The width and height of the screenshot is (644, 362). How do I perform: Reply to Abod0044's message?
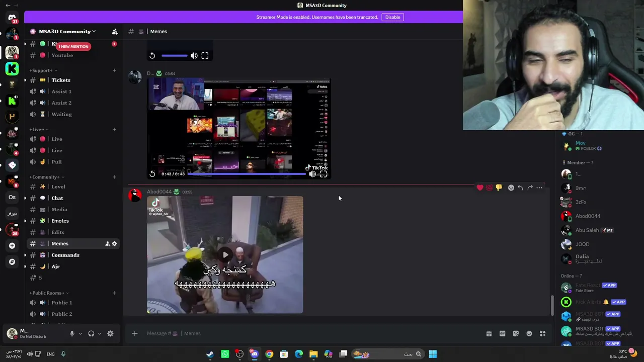click(x=520, y=188)
